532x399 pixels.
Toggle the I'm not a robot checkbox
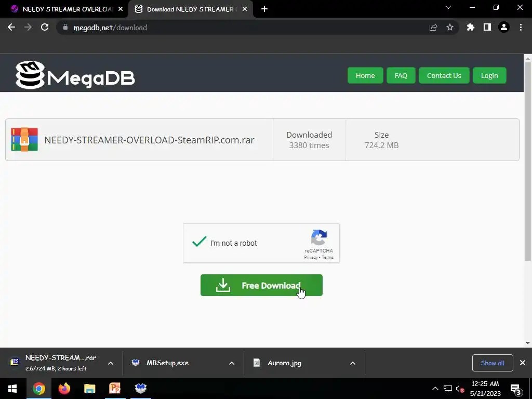pyautogui.click(x=199, y=242)
